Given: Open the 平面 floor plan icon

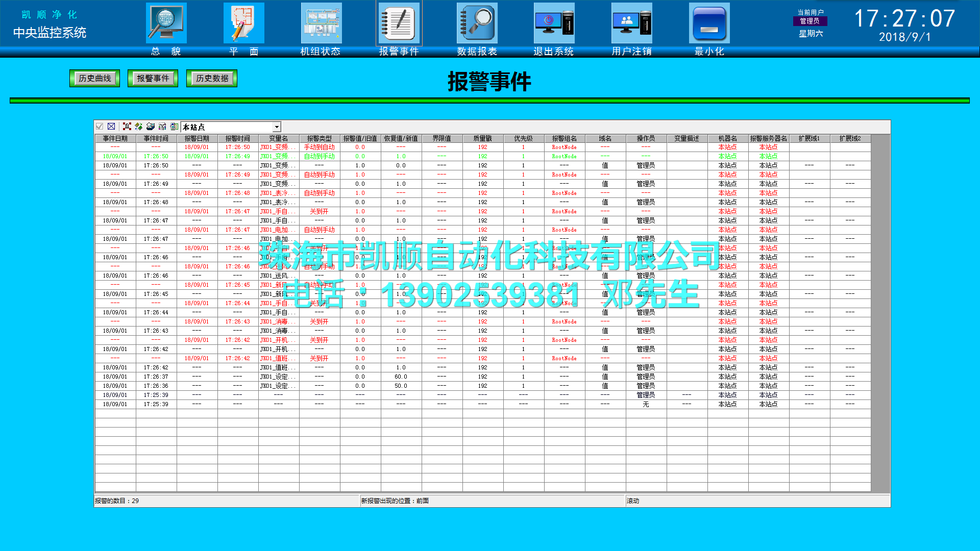Looking at the screenshot, I should coord(244,23).
